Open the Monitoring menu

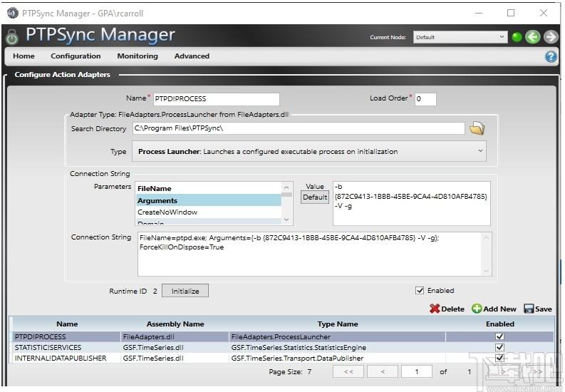tap(138, 56)
